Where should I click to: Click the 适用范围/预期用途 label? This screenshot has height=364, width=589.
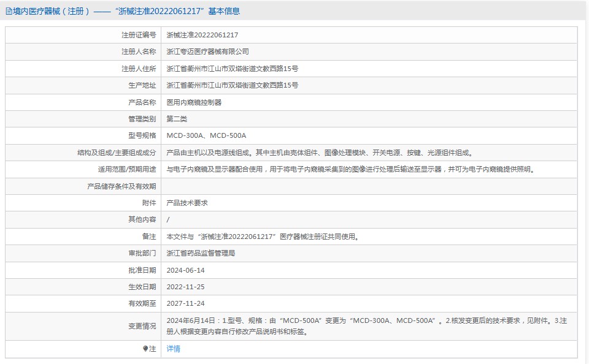pyautogui.click(x=127, y=169)
